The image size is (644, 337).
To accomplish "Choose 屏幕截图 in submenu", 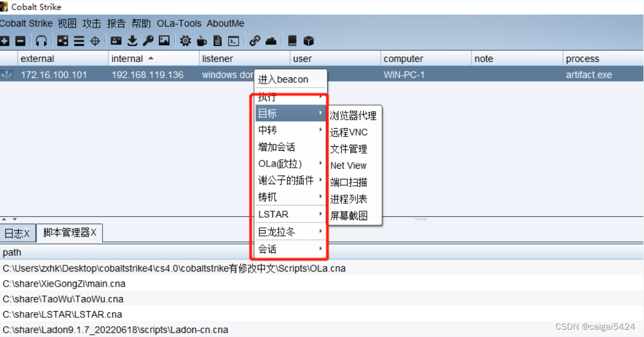I will pyautogui.click(x=354, y=215).
